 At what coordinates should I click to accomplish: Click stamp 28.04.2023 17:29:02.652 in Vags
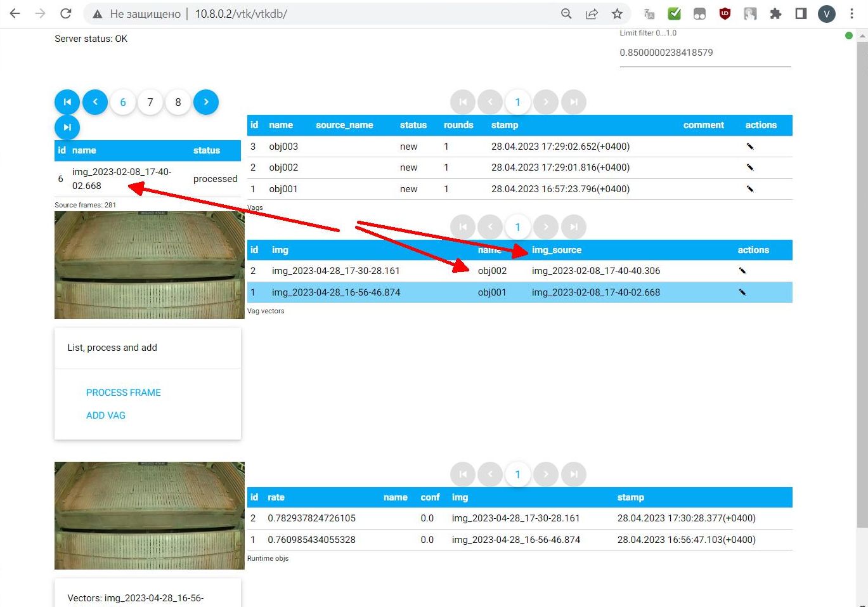point(560,147)
